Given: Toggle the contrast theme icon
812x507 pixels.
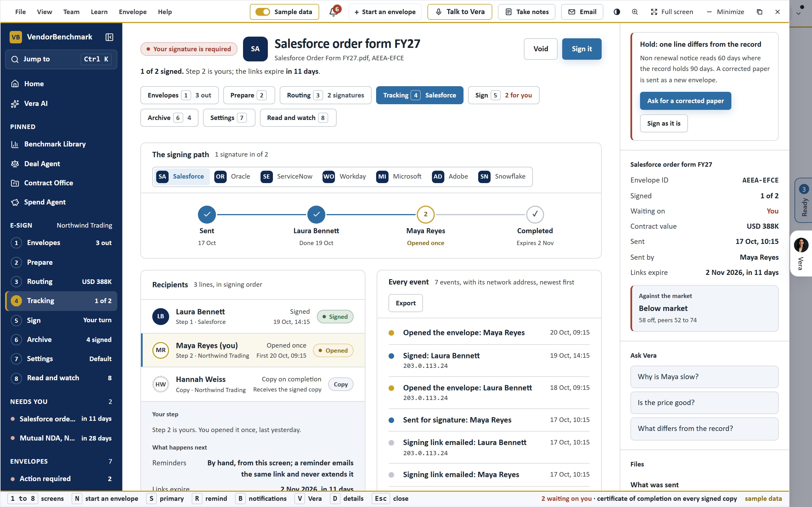Looking at the screenshot, I should pyautogui.click(x=617, y=12).
